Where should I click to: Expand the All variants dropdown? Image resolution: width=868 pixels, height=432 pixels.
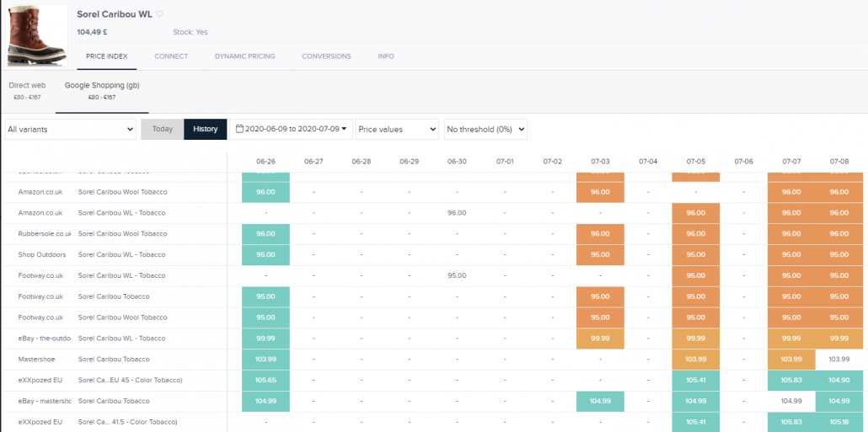(x=70, y=129)
